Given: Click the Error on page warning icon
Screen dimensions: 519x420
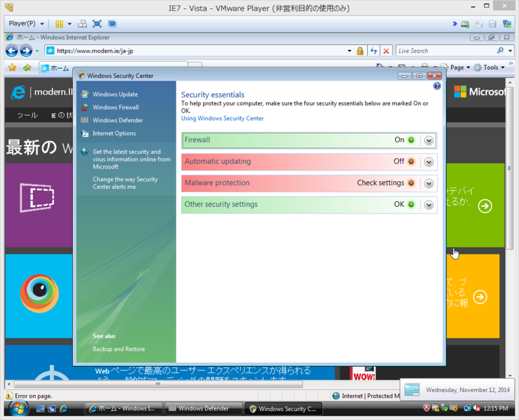Looking at the screenshot, I should 9,395.
